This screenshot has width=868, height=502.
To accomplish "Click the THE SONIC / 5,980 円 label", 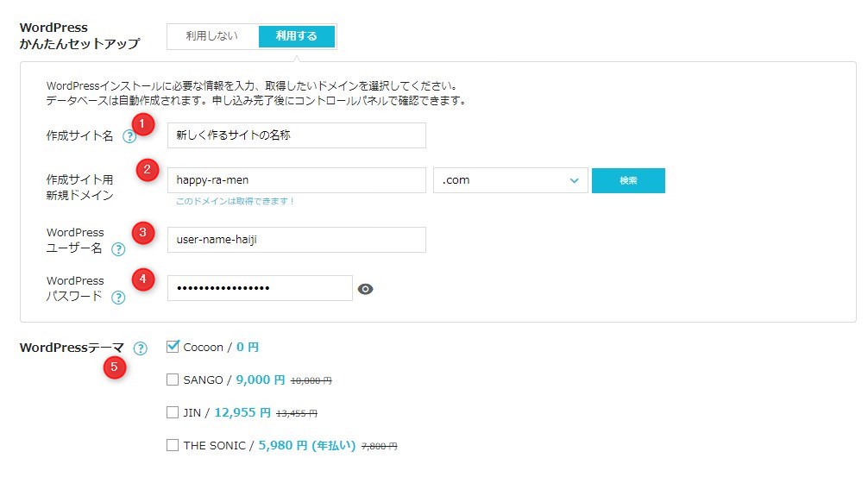I will pyautogui.click(x=269, y=446).
